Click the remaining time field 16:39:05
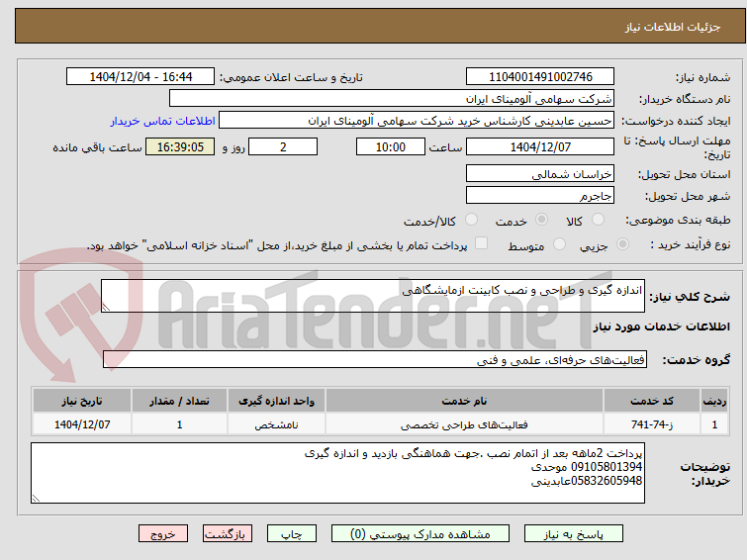 (x=180, y=146)
